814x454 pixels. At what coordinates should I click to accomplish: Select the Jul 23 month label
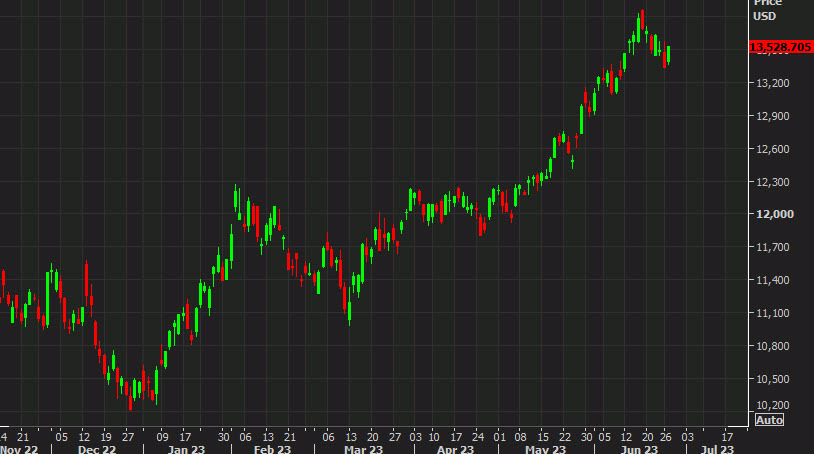(717, 449)
